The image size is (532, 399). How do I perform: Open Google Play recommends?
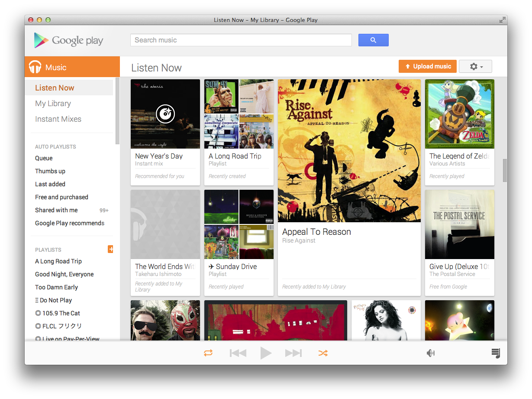[70, 223]
